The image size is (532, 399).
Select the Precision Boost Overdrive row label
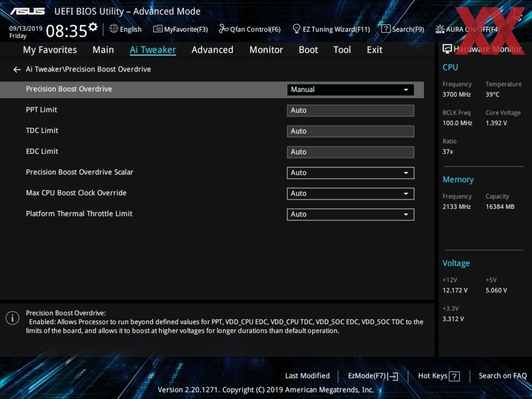(69, 89)
